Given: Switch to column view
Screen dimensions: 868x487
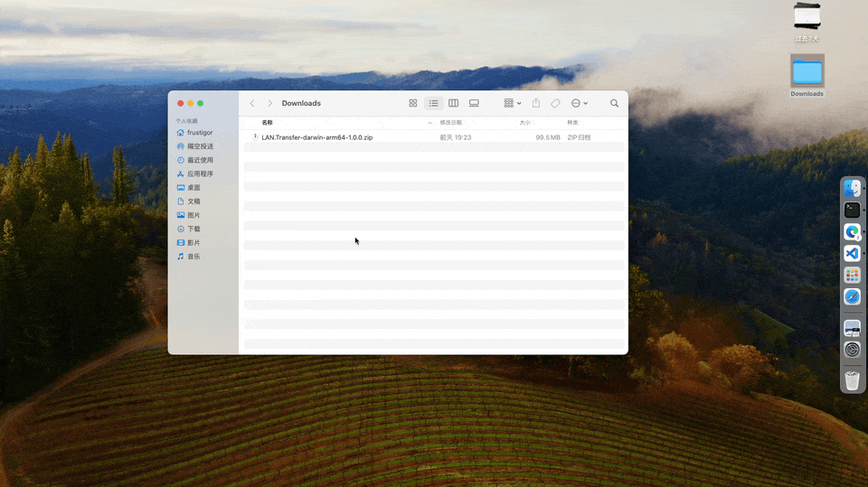Looking at the screenshot, I should [x=453, y=104].
